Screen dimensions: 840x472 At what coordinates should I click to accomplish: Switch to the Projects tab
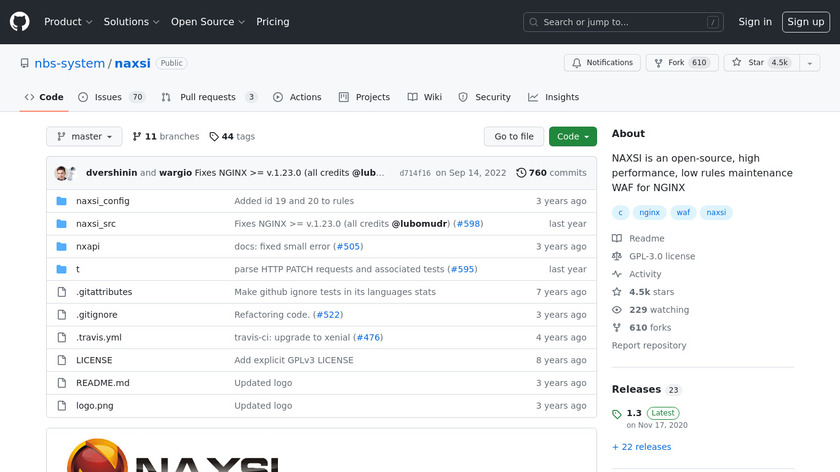point(364,97)
